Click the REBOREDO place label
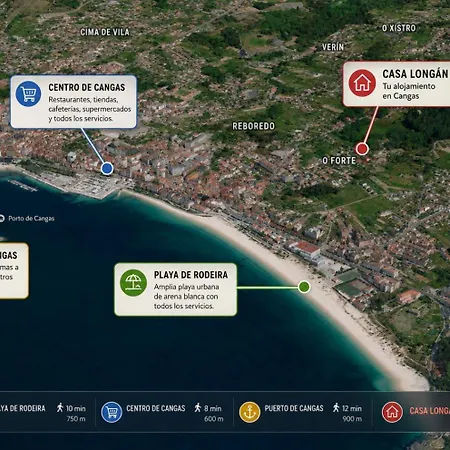450x450 pixels. pos(254,126)
